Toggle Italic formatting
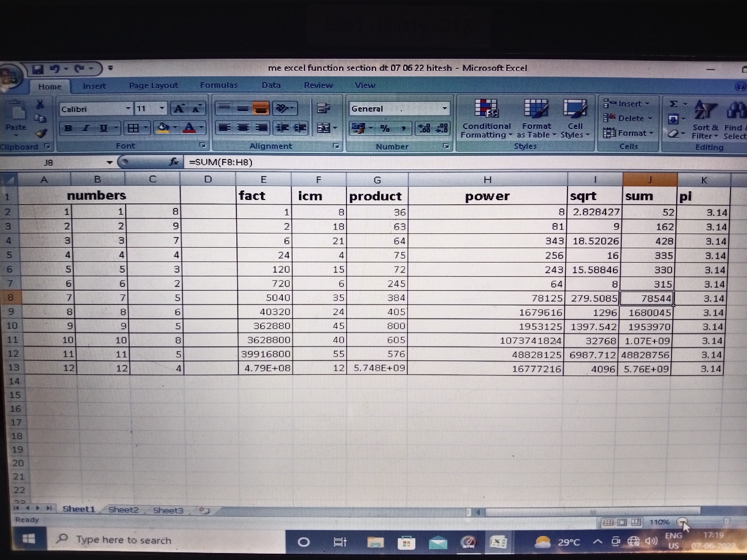Viewport: 747px width, 560px height. click(86, 128)
